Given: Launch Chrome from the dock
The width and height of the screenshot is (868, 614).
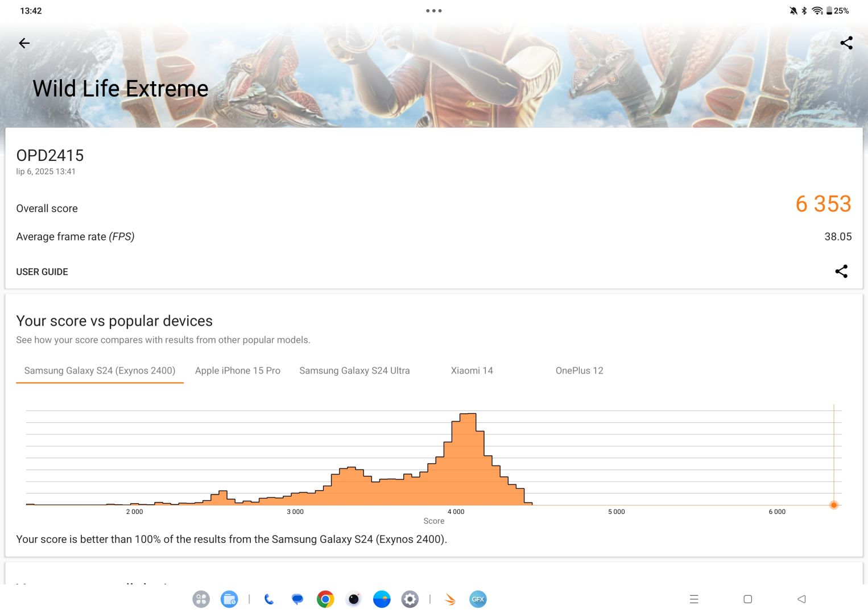Looking at the screenshot, I should (325, 599).
